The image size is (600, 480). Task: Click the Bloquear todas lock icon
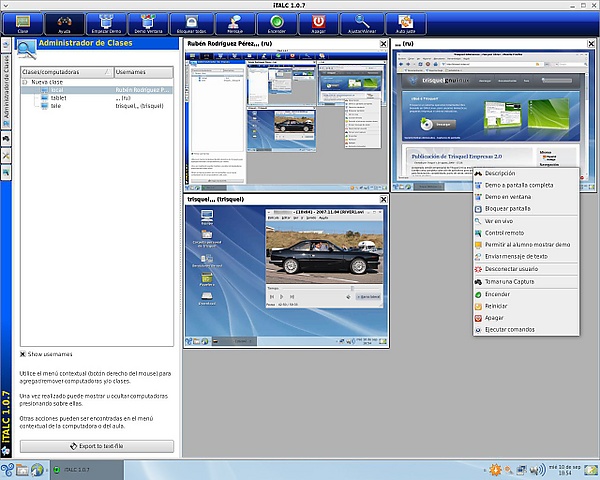click(189, 21)
